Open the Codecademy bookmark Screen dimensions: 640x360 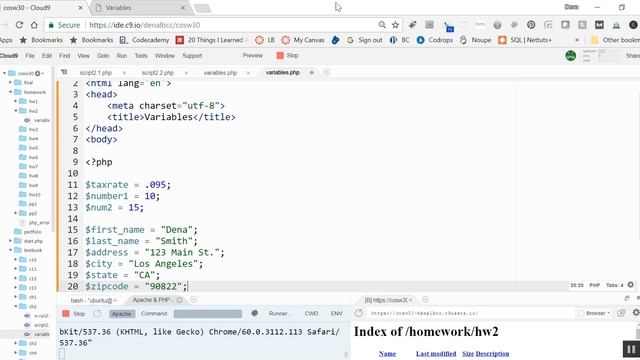(x=144, y=40)
